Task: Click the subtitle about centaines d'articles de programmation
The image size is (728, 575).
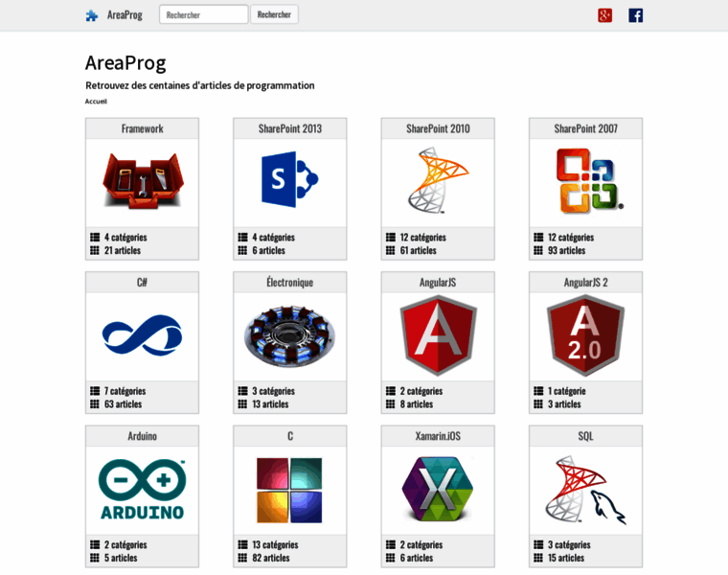Action: click(200, 85)
